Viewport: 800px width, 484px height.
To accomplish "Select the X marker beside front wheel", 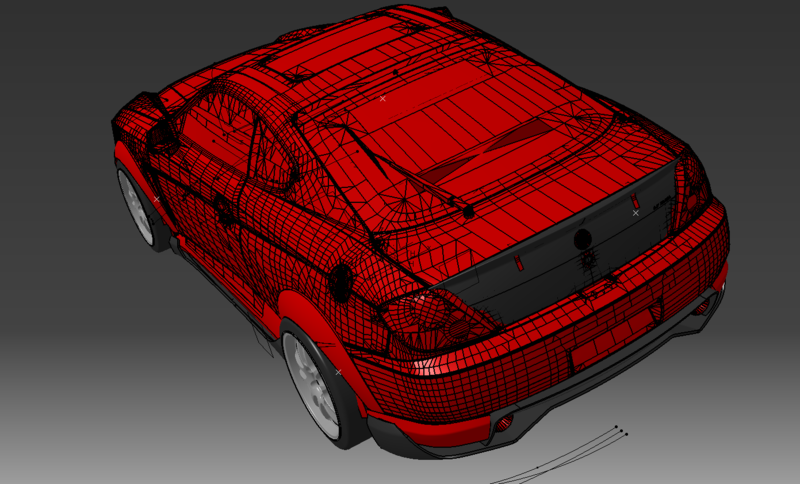I will 156,199.
